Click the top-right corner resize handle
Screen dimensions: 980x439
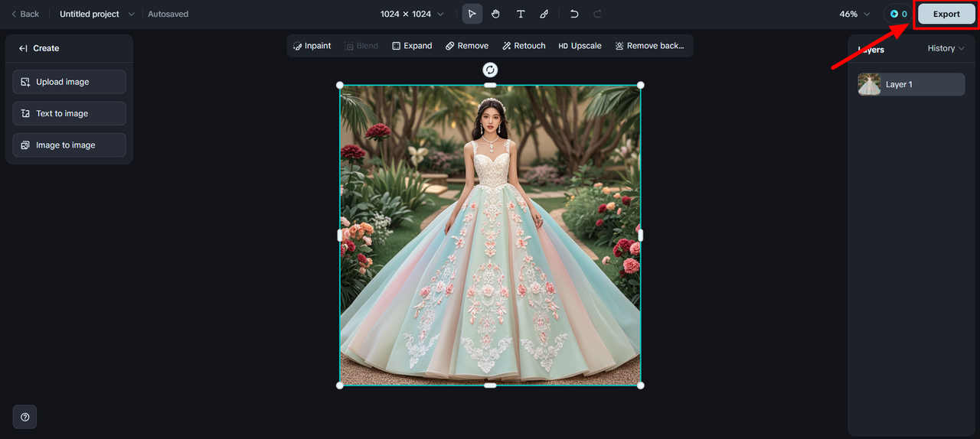click(x=641, y=85)
